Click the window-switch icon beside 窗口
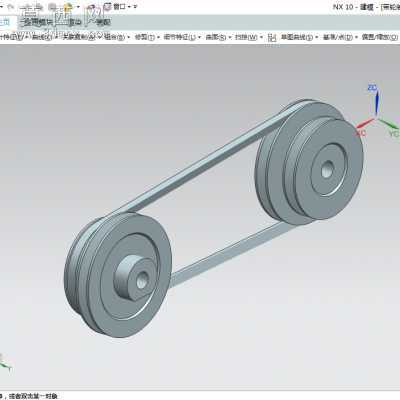 point(107,6)
